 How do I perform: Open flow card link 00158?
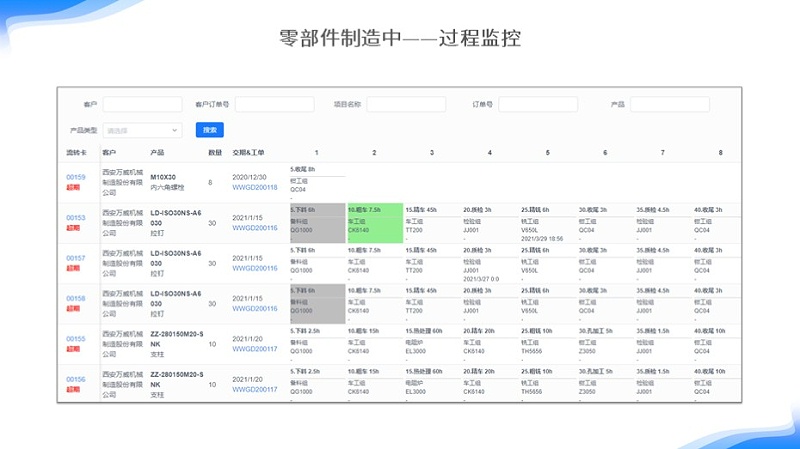[76, 298]
